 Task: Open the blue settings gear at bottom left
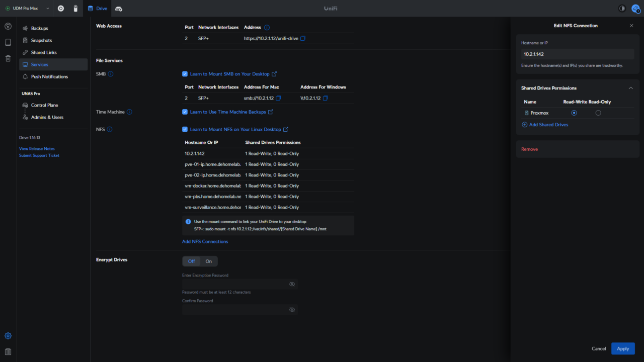[8, 335]
